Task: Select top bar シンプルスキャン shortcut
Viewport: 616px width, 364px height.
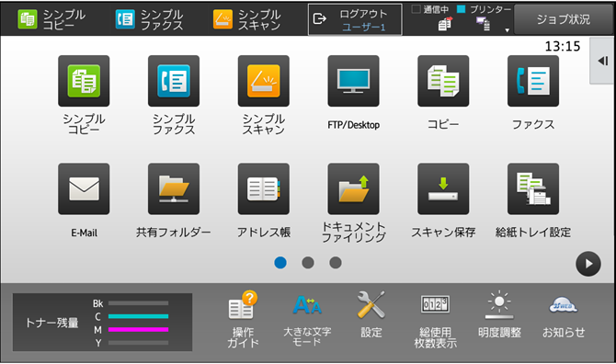Action: tap(247, 19)
